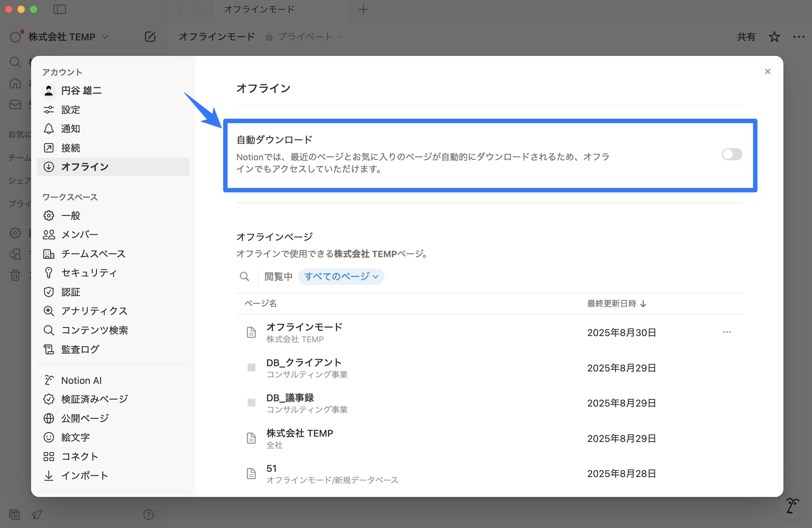Open 通知 settings with the bell icon
Image resolution: width=812 pixels, height=528 pixels.
tap(113, 129)
